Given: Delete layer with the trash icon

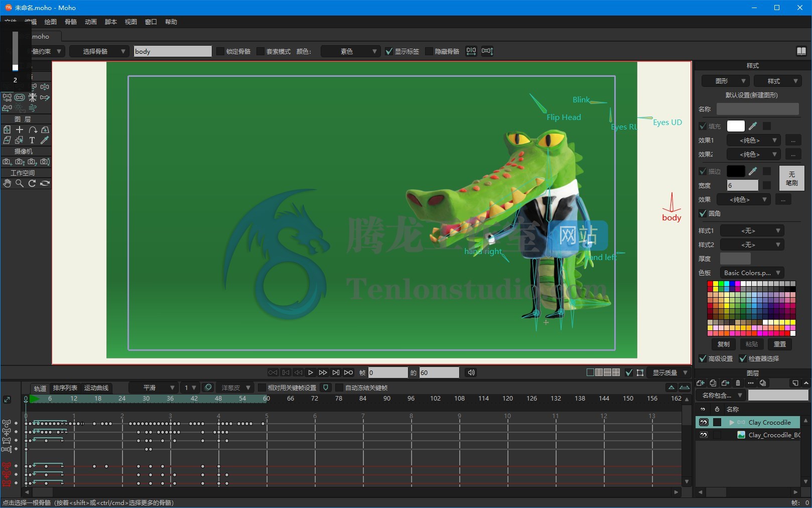Looking at the screenshot, I should [738, 383].
